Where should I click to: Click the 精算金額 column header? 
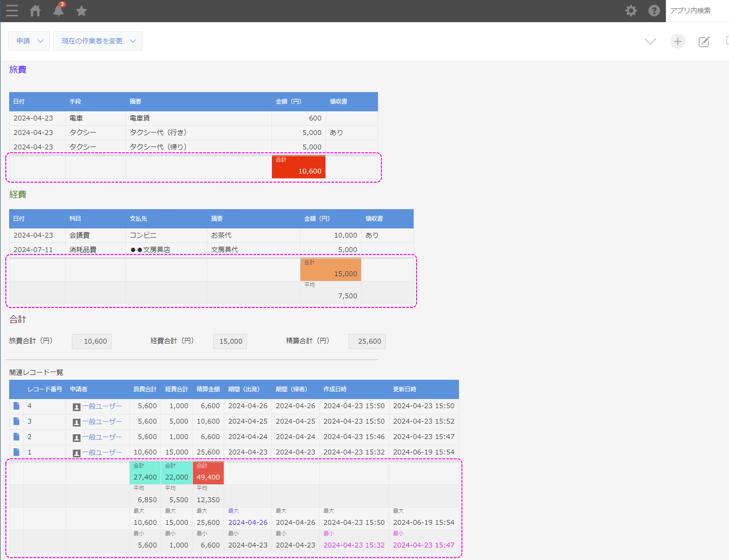pos(208,389)
